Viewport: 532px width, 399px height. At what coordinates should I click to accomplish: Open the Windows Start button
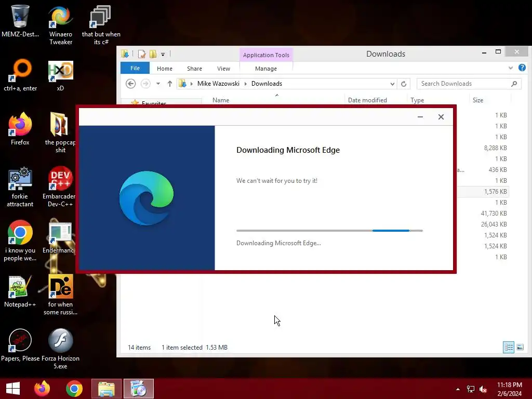13,389
